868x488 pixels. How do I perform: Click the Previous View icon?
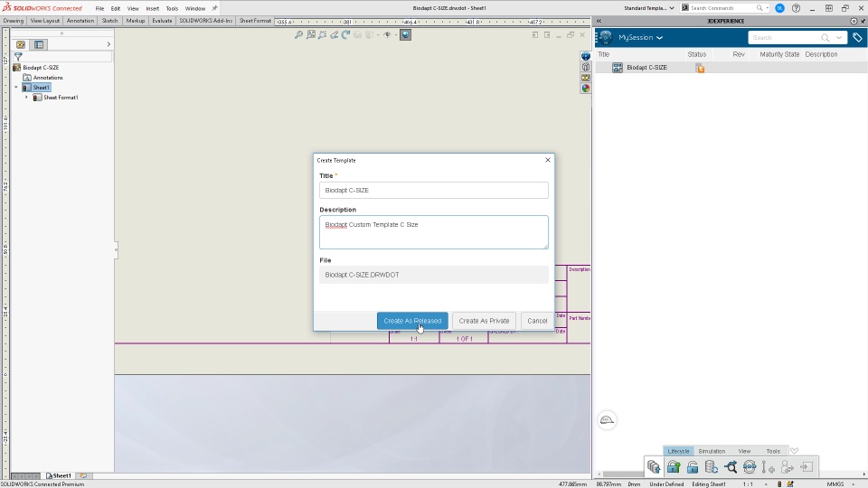(x=334, y=35)
